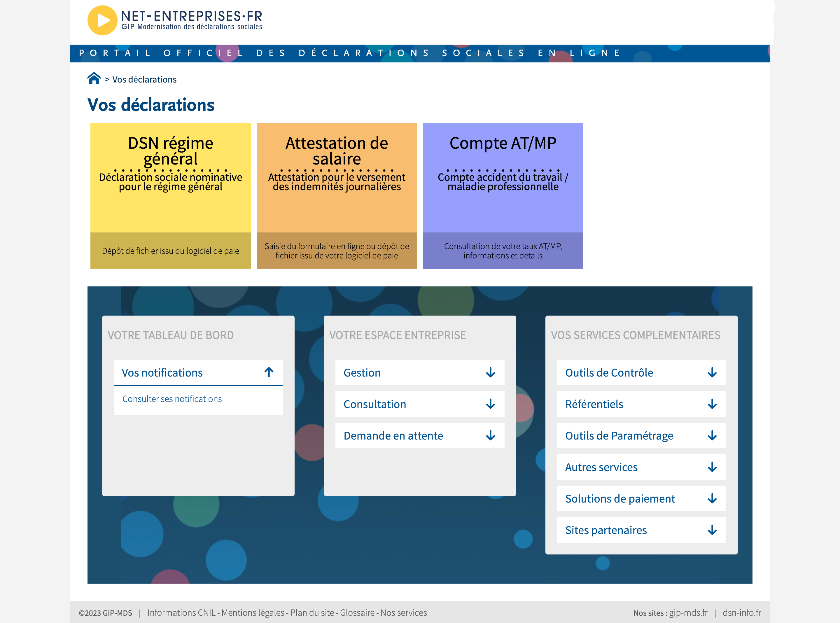Open the Compte AT/MP tile
The width and height of the screenshot is (840, 623).
503,196
